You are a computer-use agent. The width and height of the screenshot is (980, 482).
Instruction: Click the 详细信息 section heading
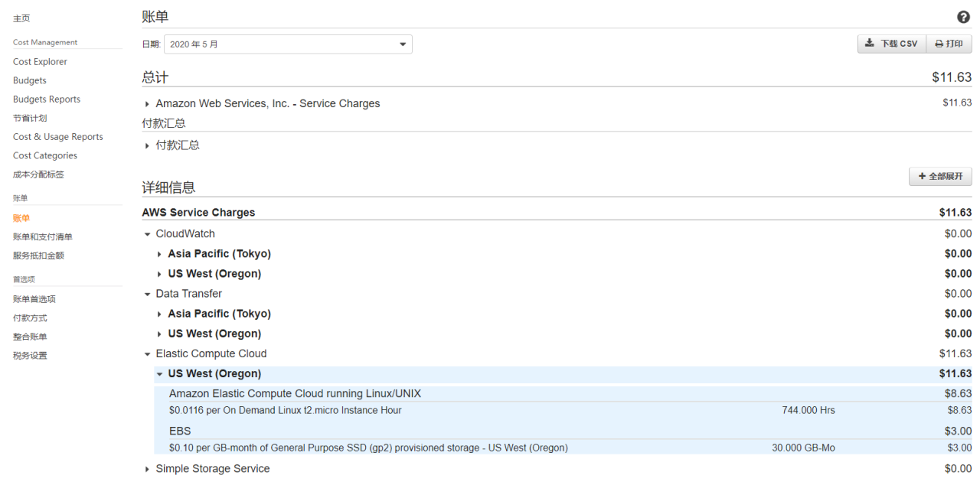click(168, 187)
